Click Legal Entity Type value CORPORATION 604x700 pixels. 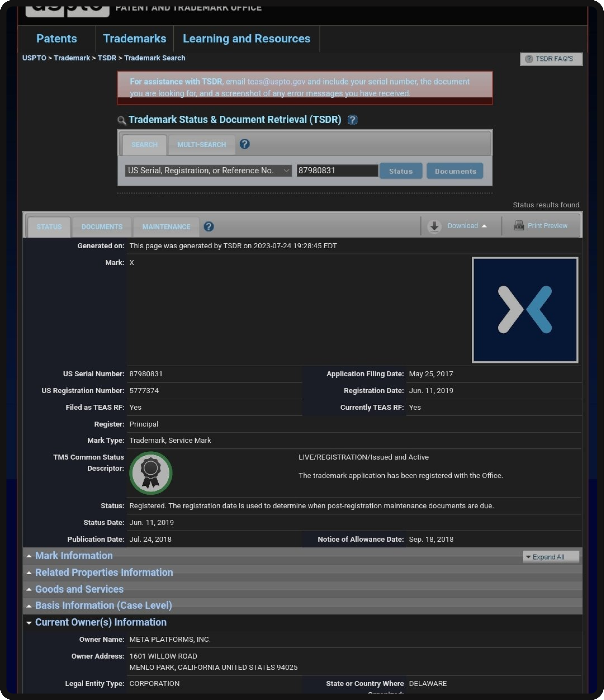(154, 684)
